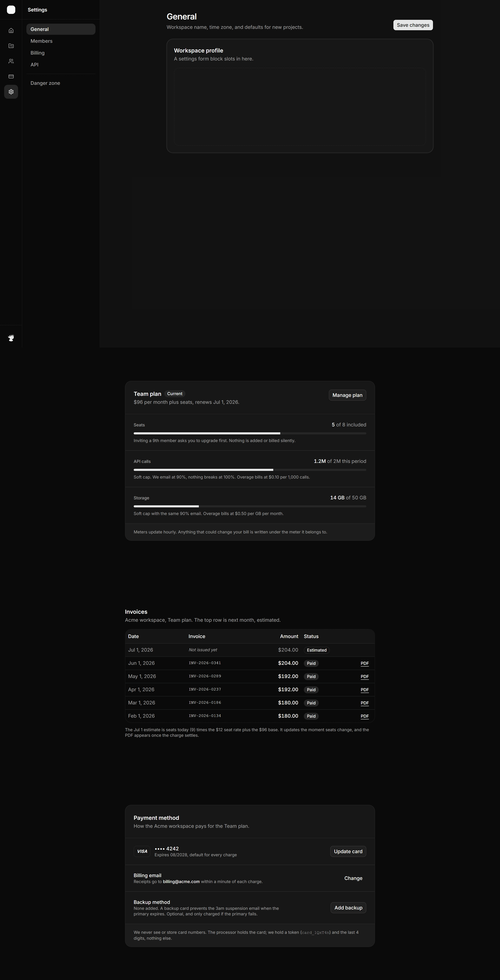
Task: Click the masked card number 4242
Action: [166, 849]
